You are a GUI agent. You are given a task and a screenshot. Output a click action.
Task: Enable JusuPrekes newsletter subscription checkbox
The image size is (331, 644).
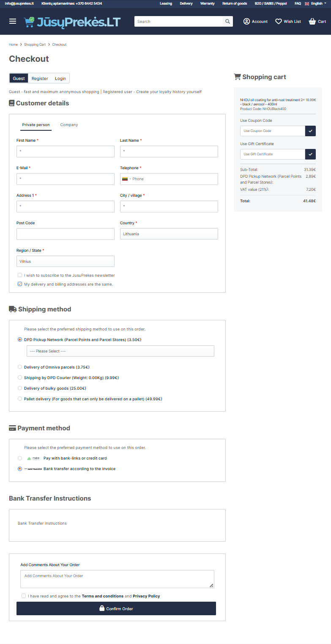[20, 275]
